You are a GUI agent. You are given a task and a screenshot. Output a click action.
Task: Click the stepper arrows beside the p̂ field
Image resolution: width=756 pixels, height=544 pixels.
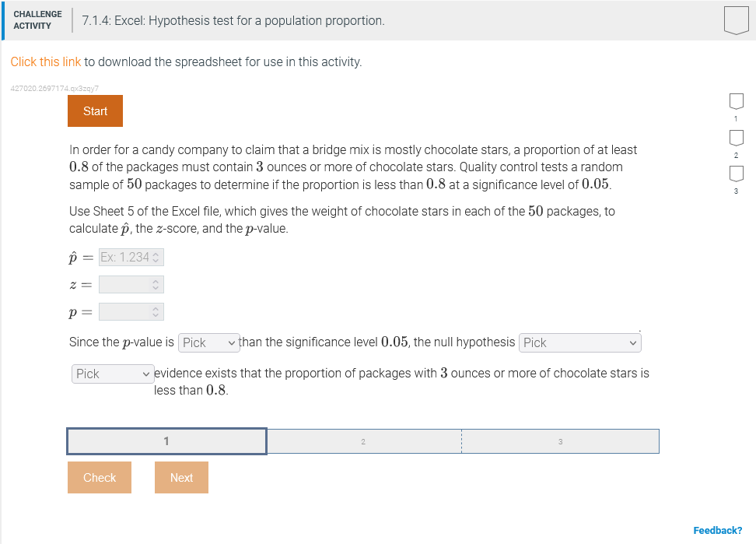pos(157,257)
